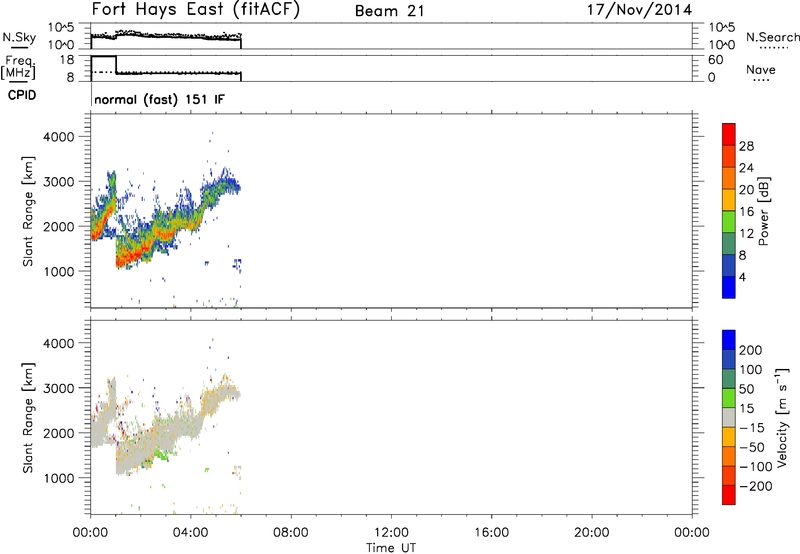Click the '4' label on power color bar
The image size is (800, 554).
(x=742, y=277)
